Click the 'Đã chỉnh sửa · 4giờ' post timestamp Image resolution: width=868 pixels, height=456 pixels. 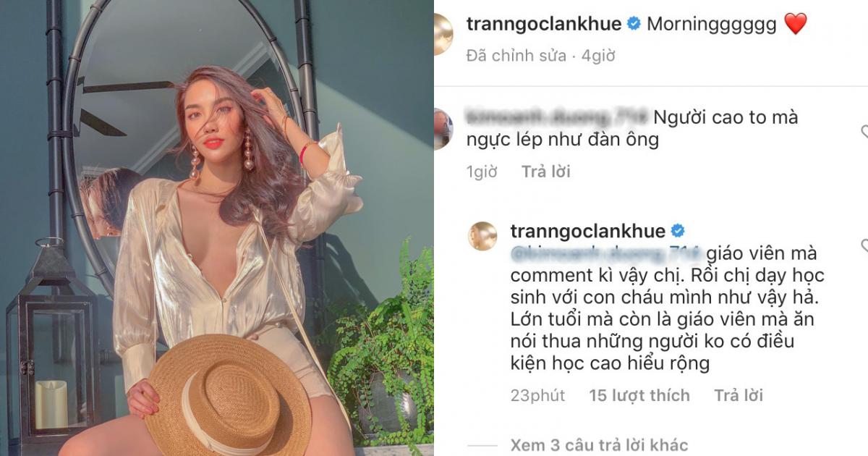540,55
